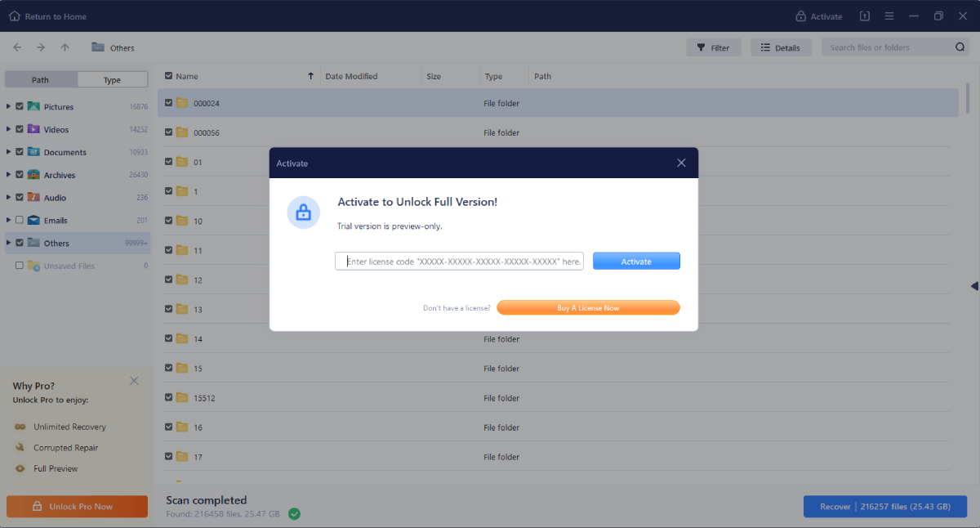The height and width of the screenshot is (528, 980).
Task: Uncheck the folder 16 checkbox
Action: click(168, 427)
